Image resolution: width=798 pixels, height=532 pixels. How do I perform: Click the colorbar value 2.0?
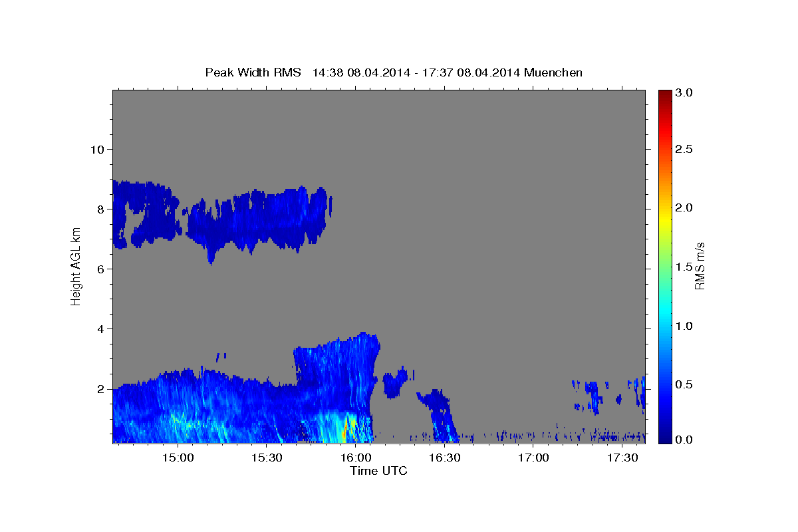(x=684, y=207)
